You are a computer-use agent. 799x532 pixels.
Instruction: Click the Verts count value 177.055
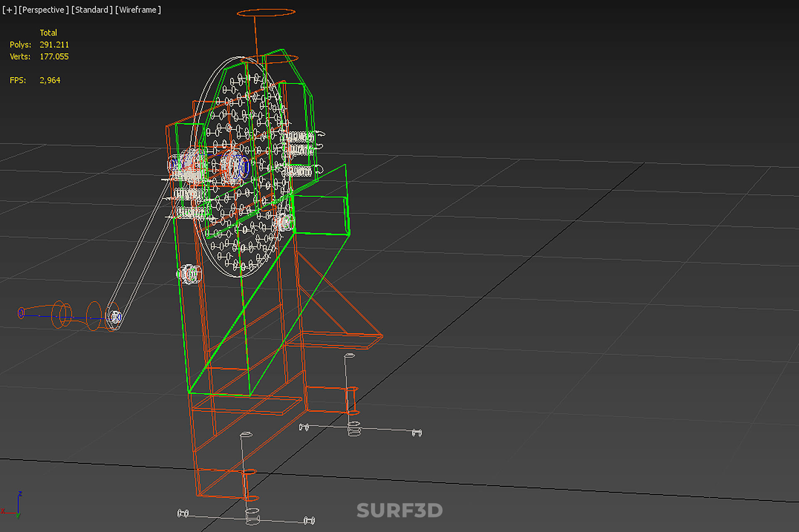[54, 57]
